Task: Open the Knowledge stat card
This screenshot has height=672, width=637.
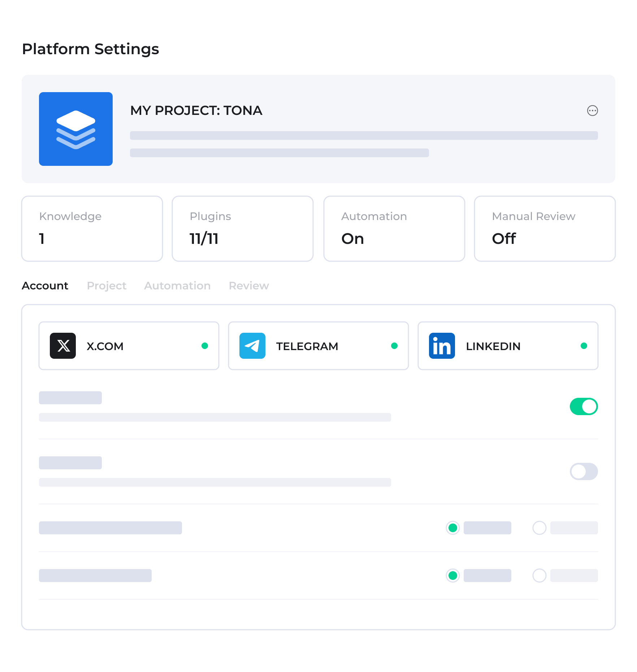Action: point(92,229)
